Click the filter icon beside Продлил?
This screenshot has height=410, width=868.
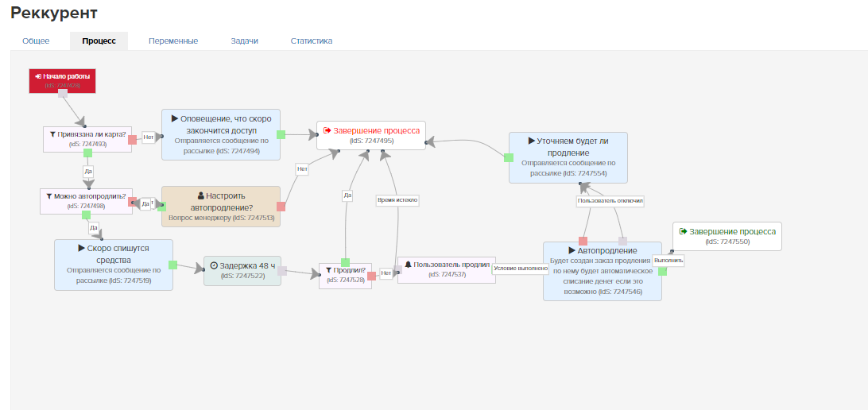(x=330, y=269)
